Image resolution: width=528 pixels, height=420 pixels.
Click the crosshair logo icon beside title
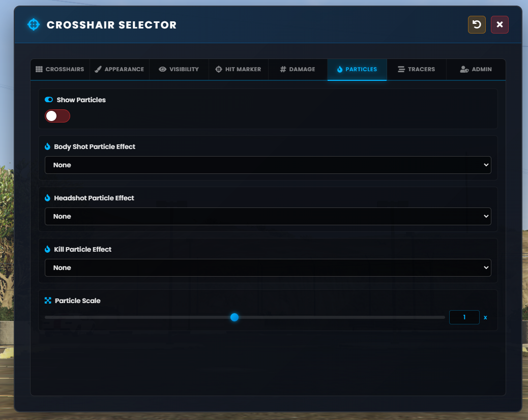coord(34,24)
